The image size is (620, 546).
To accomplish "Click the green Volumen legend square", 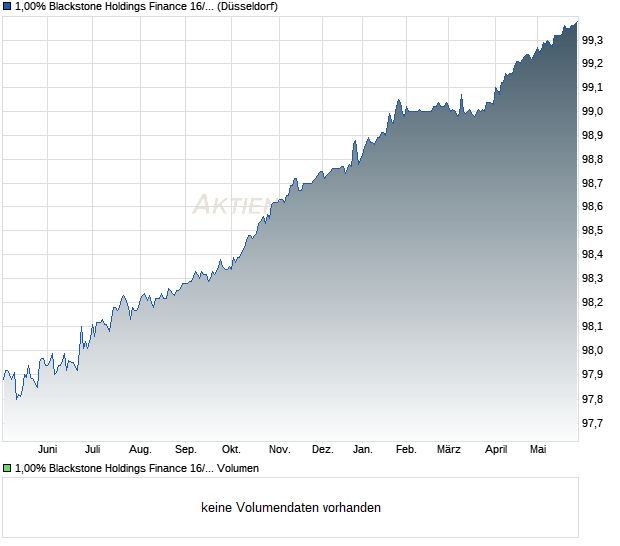I will click(x=7, y=468).
